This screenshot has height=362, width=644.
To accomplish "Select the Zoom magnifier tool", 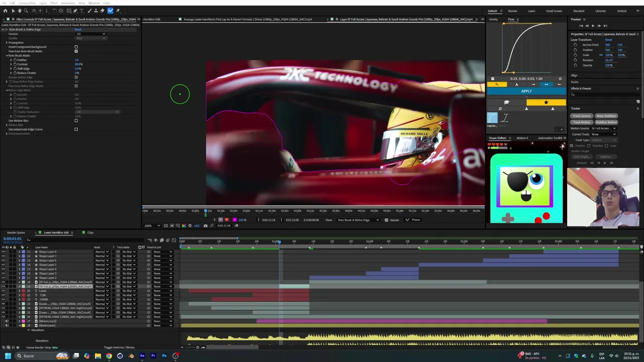I will 26,11.
